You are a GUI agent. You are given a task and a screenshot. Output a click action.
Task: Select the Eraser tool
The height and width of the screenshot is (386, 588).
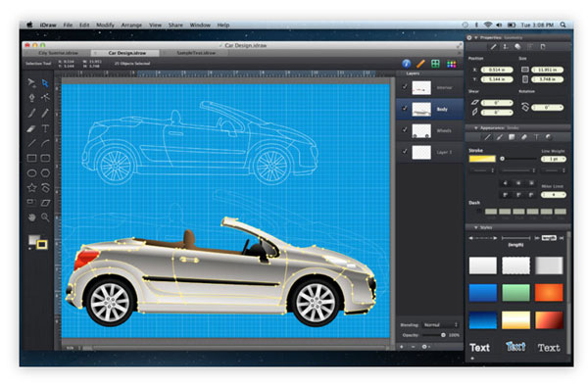click(x=31, y=128)
